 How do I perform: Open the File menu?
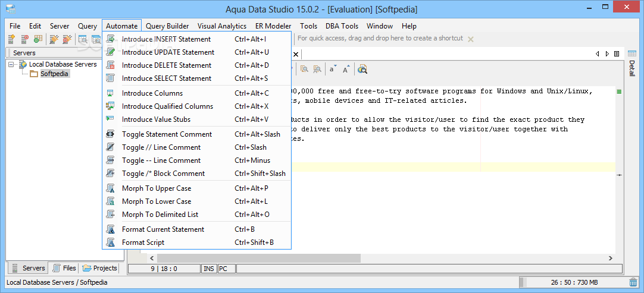point(15,26)
